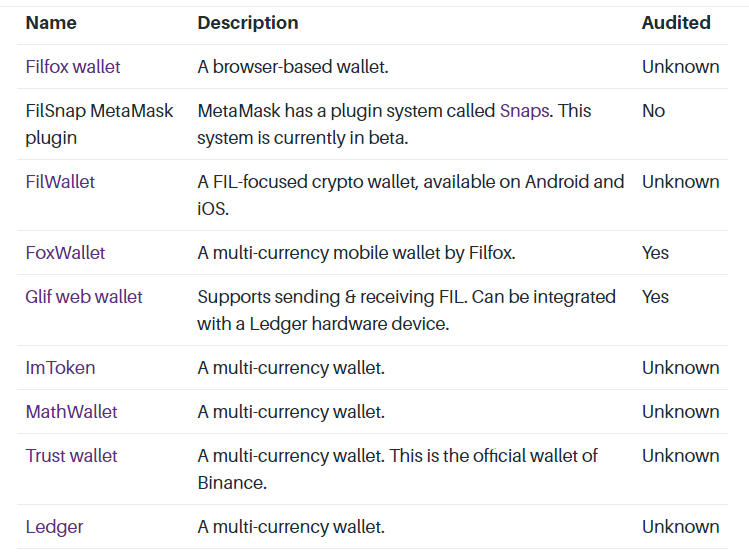Image resolution: width=749 pixels, height=558 pixels.
Task: Click the 'Yes' audited value for FoxWallet
Action: (x=655, y=253)
